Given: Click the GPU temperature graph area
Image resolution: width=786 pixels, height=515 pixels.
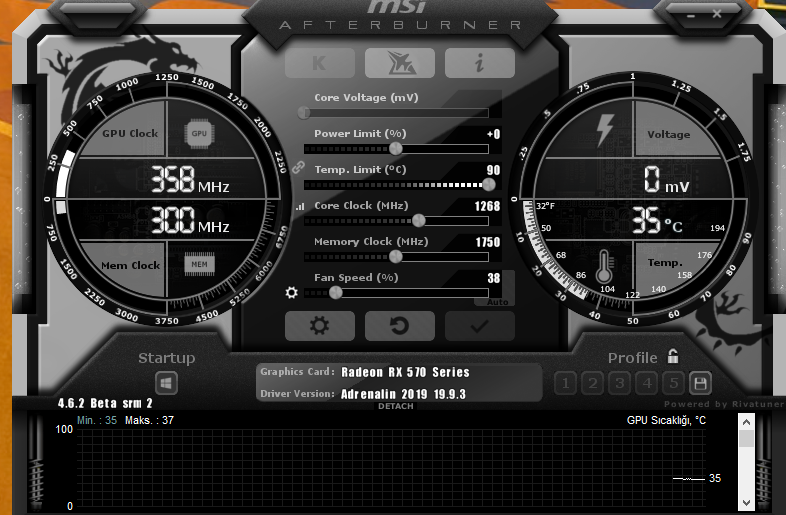Looking at the screenshot, I should click(390, 468).
